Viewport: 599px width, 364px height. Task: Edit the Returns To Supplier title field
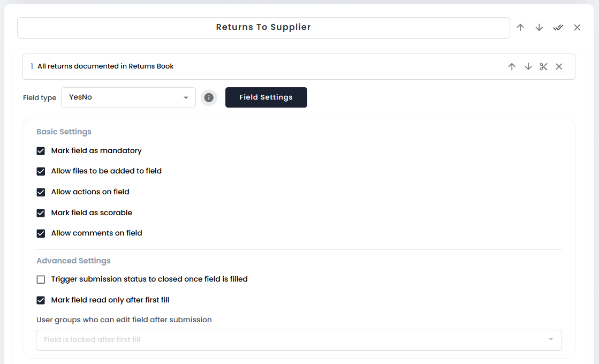[263, 28]
